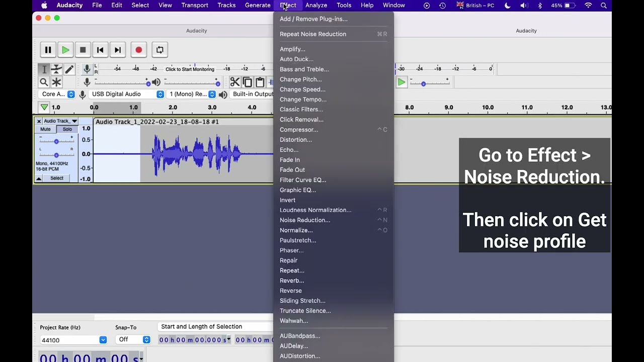The height and width of the screenshot is (362, 644).
Task: Choose Compressor... effect
Action: (x=333, y=130)
